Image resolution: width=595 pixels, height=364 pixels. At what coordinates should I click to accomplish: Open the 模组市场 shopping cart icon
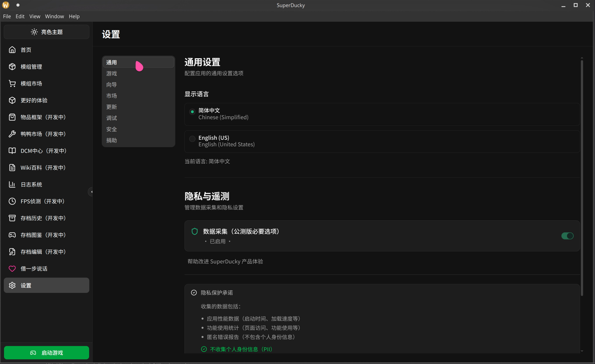[12, 83]
